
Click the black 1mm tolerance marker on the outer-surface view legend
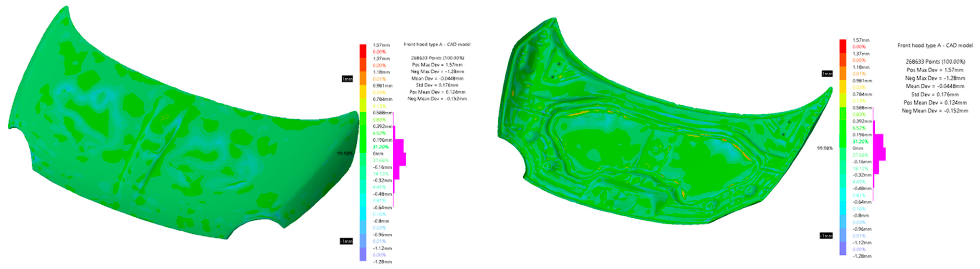347,79
